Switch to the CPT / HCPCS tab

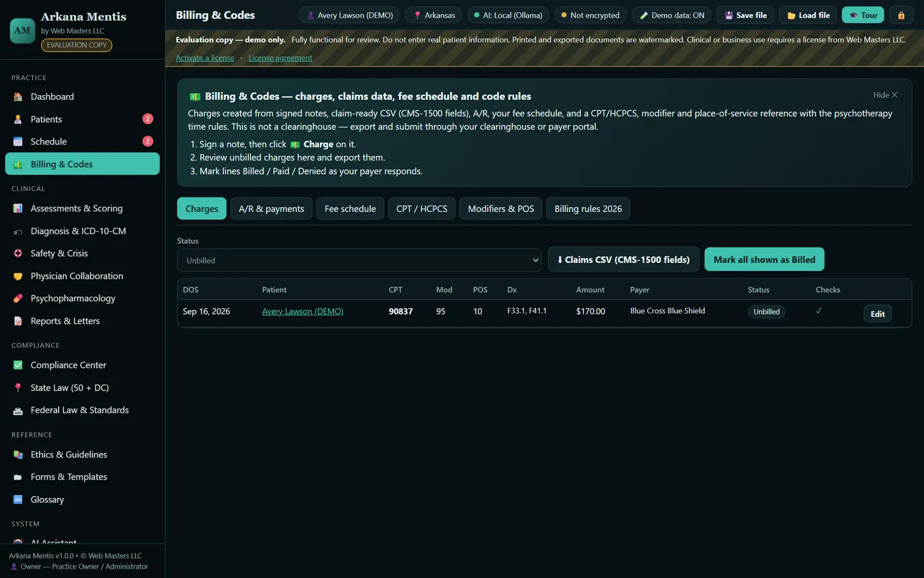point(422,209)
